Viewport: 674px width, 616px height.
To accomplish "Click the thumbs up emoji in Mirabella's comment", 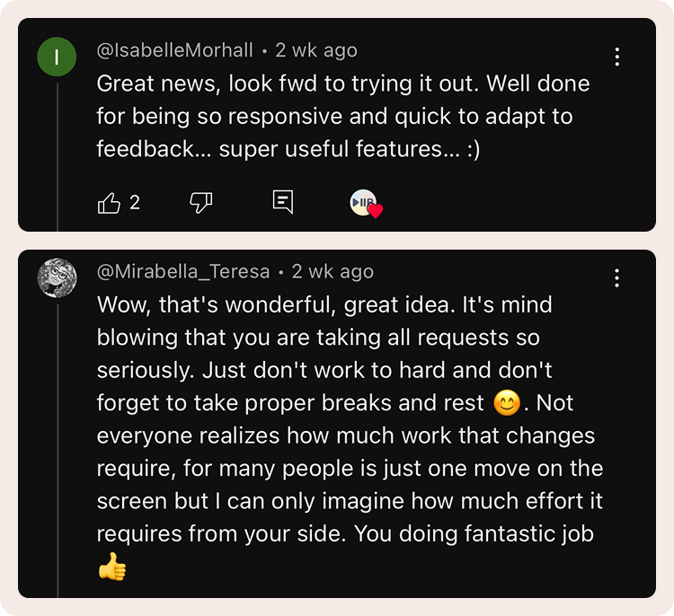I will [x=112, y=567].
